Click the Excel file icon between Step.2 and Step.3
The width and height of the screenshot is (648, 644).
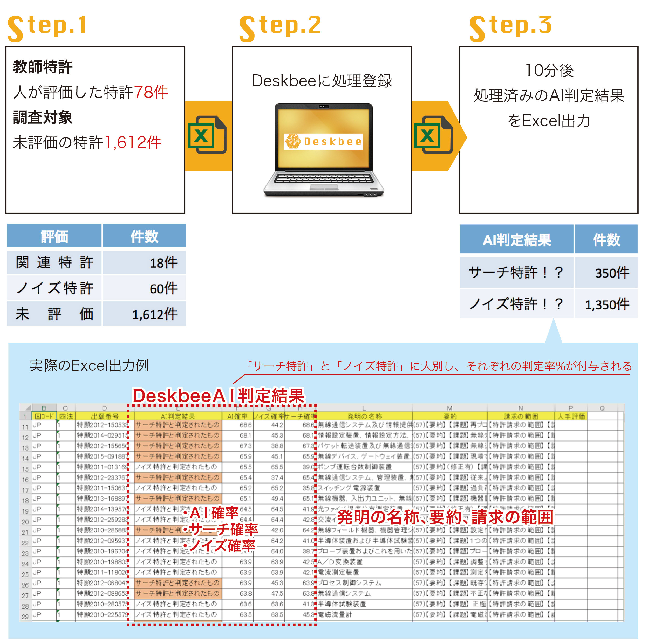point(434,134)
